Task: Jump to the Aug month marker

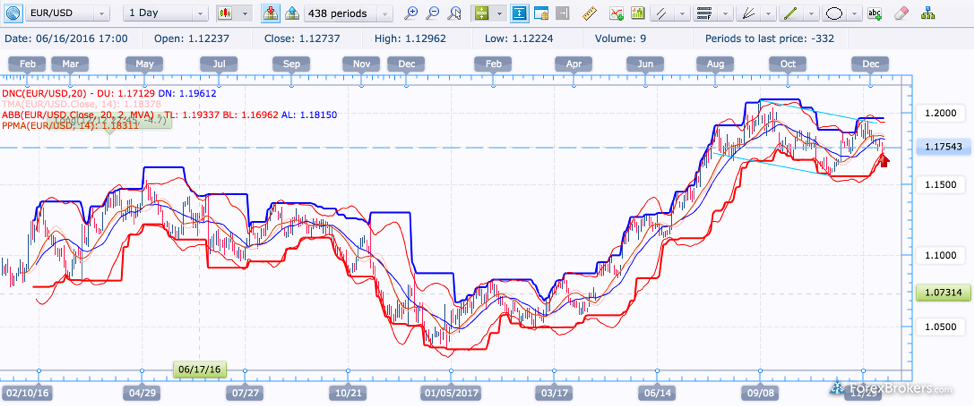Action: 715,64
